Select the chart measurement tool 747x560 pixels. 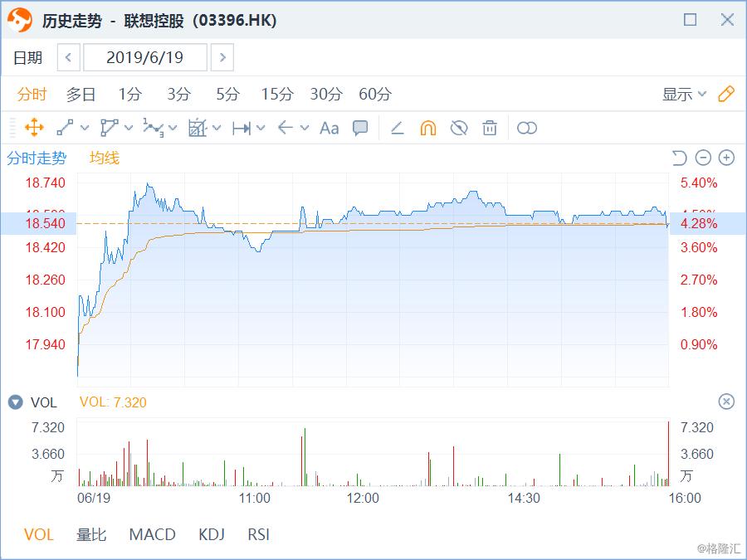point(198,128)
